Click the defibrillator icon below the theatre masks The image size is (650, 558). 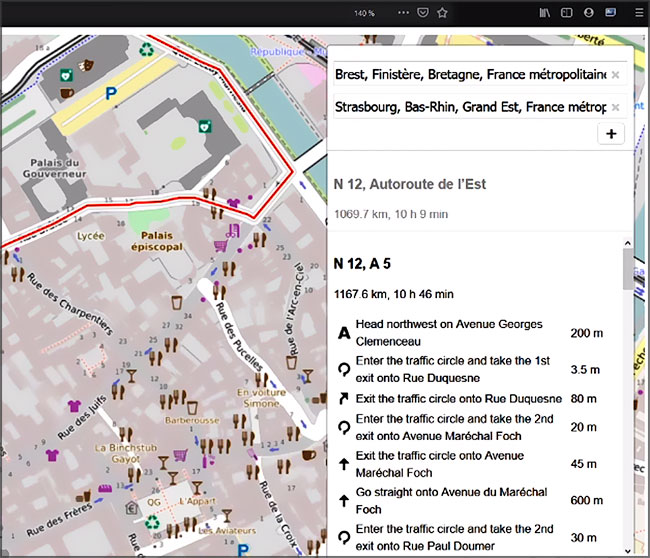point(66,75)
